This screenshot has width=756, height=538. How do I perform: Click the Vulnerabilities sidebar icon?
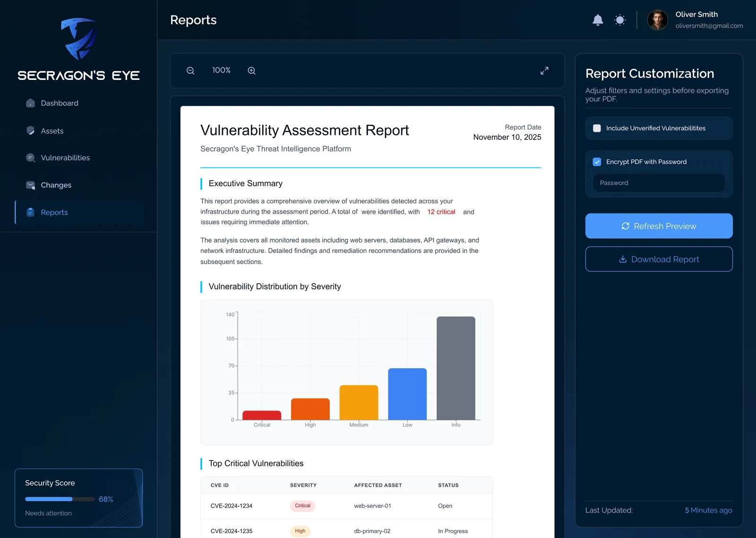click(x=30, y=158)
